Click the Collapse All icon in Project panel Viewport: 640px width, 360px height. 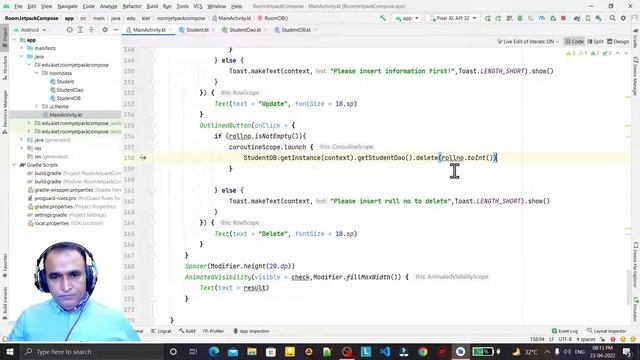(x=91, y=30)
